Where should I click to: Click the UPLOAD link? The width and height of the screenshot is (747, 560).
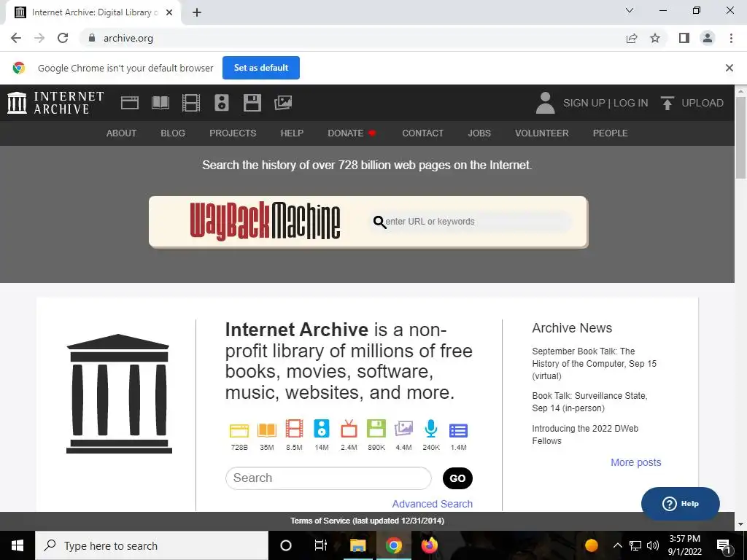(703, 103)
